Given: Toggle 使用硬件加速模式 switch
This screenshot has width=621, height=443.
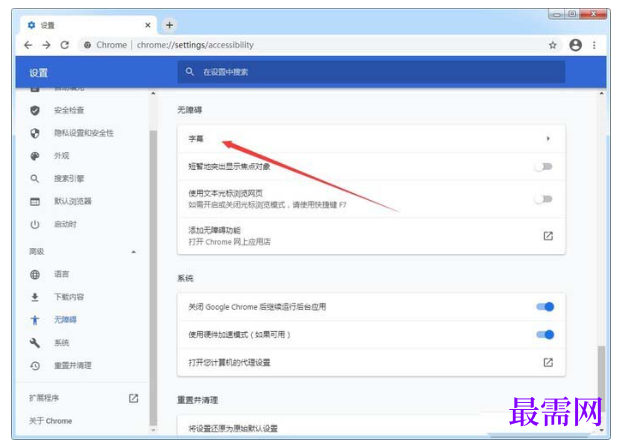Looking at the screenshot, I should [545, 335].
